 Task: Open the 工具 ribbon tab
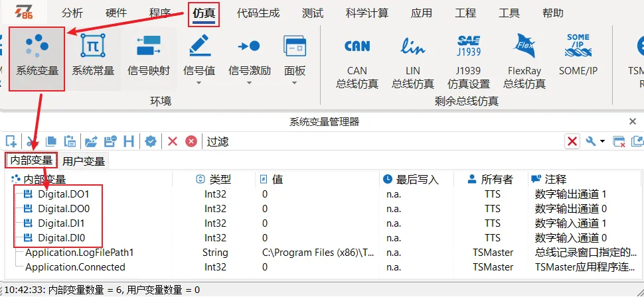(x=509, y=13)
